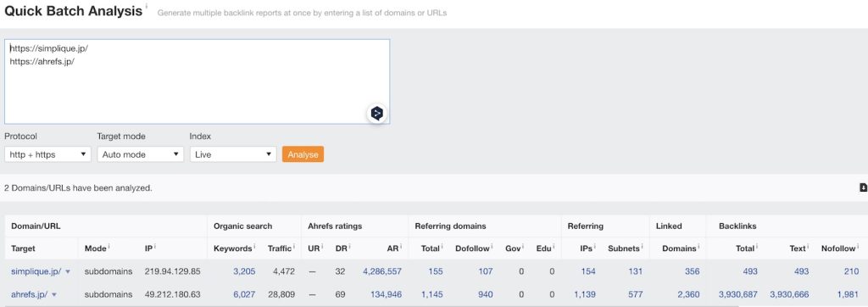This screenshot has height=307, width=868.
Task: Open ahrefs.jp total backlinks 3,930,687
Action: [x=737, y=294]
